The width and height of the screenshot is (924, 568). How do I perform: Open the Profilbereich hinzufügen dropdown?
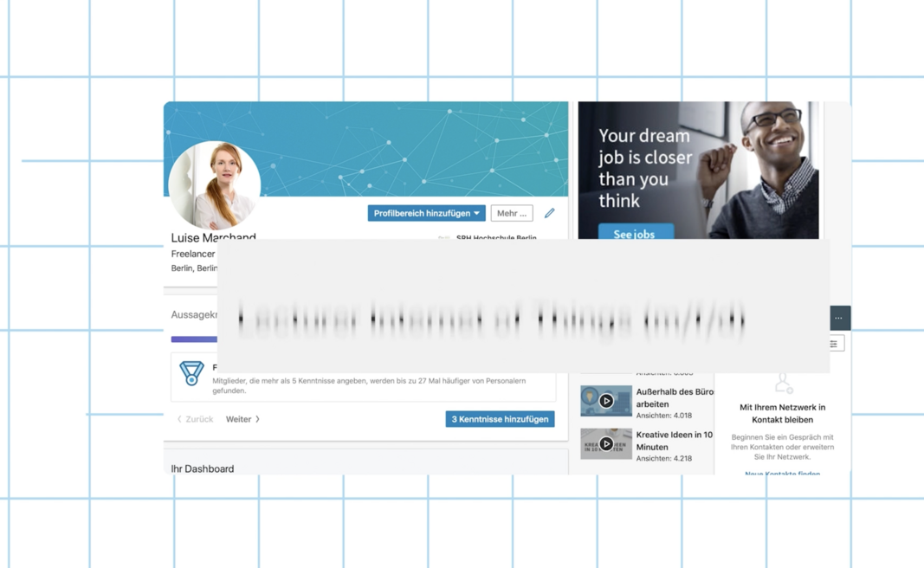(x=426, y=213)
